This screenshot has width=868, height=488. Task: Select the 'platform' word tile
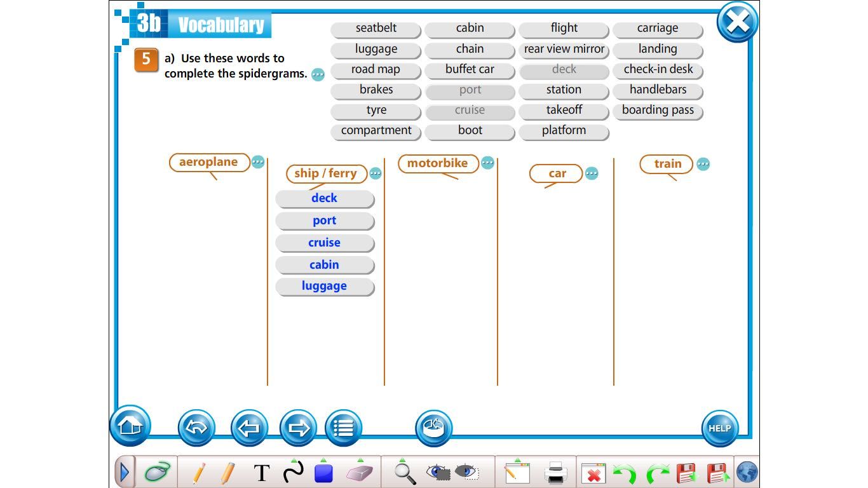coord(564,131)
